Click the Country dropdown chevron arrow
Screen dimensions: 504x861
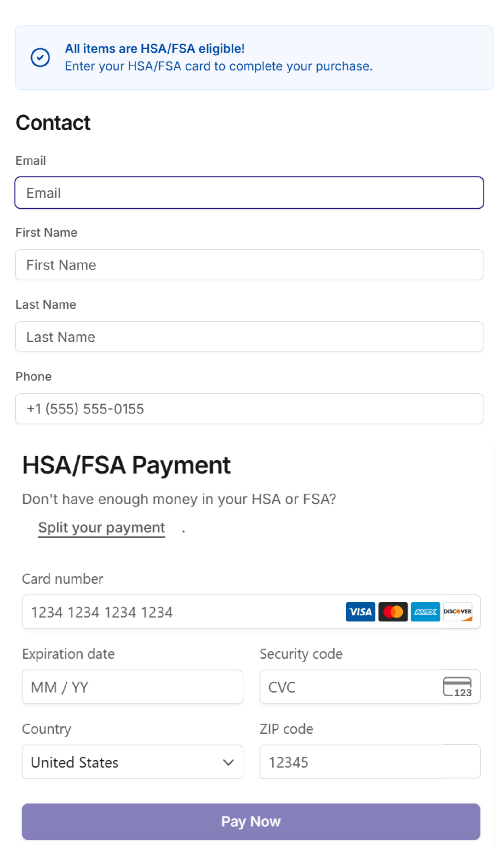pyautogui.click(x=228, y=762)
